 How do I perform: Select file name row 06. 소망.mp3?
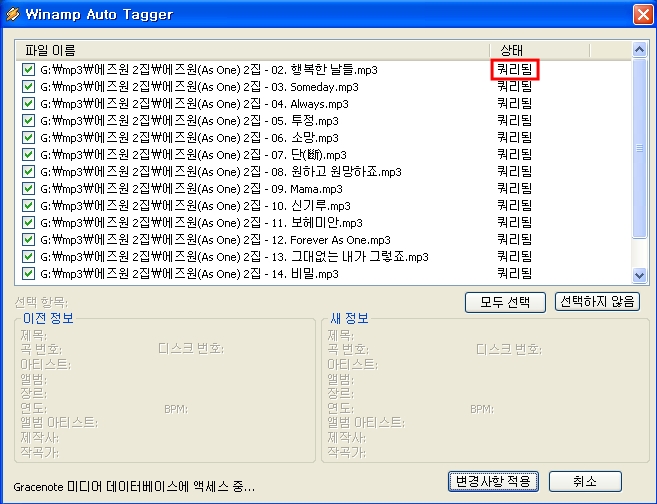click(189, 137)
